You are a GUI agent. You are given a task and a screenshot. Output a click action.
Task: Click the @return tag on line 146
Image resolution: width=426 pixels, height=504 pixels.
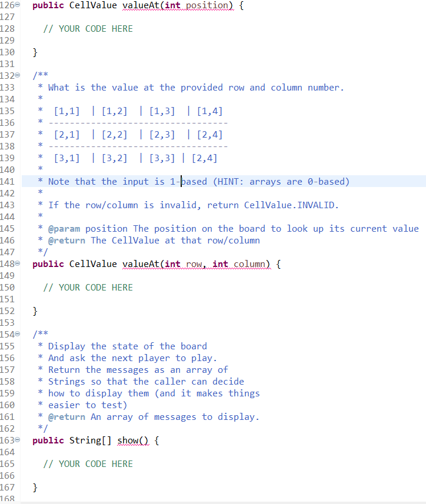[66, 241]
